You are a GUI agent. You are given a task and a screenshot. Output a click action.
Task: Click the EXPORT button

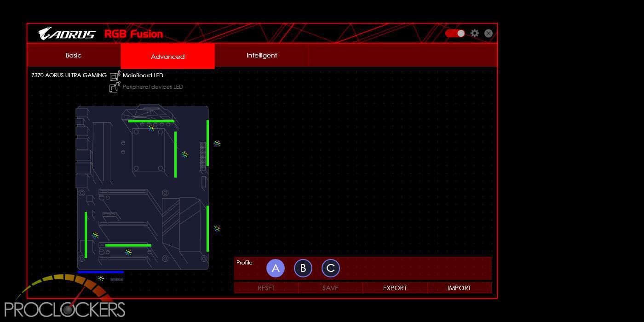[395, 288]
